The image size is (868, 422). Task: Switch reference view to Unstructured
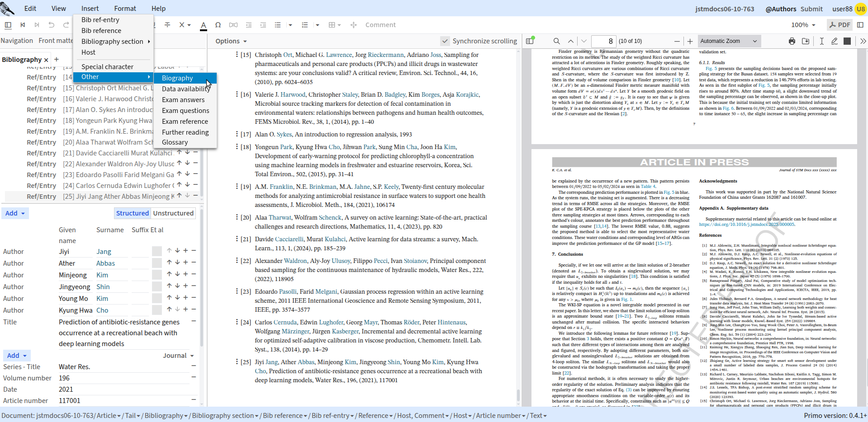(173, 213)
